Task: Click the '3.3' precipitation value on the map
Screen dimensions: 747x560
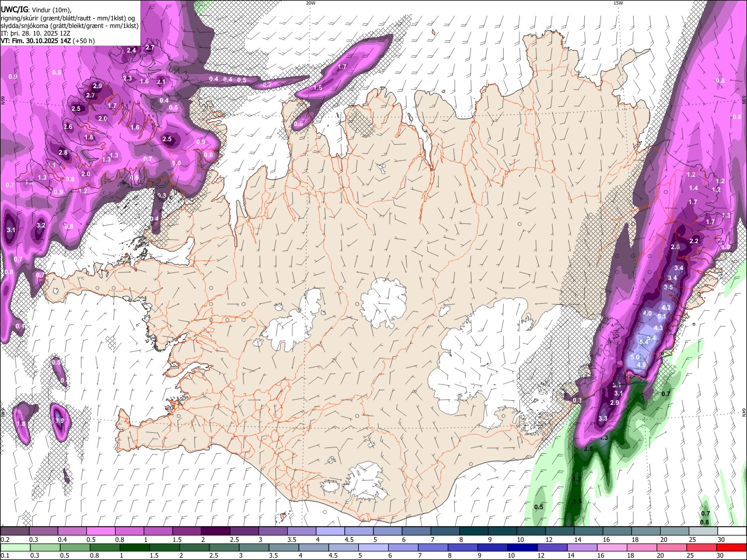Action: click(x=603, y=418)
